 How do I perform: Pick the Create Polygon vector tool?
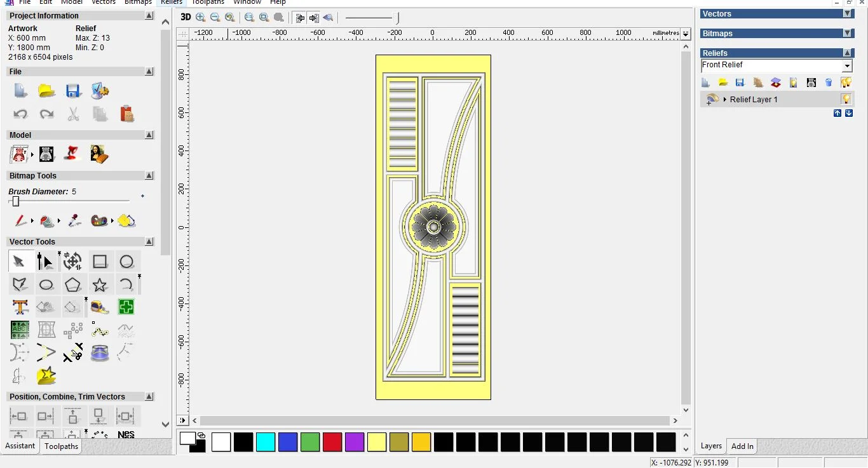(x=73, y=284)
